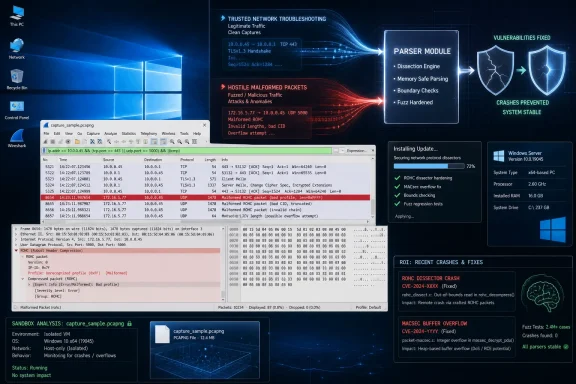
Task: Click the Reload capture file toolbar icon
Action: [100, 141]
